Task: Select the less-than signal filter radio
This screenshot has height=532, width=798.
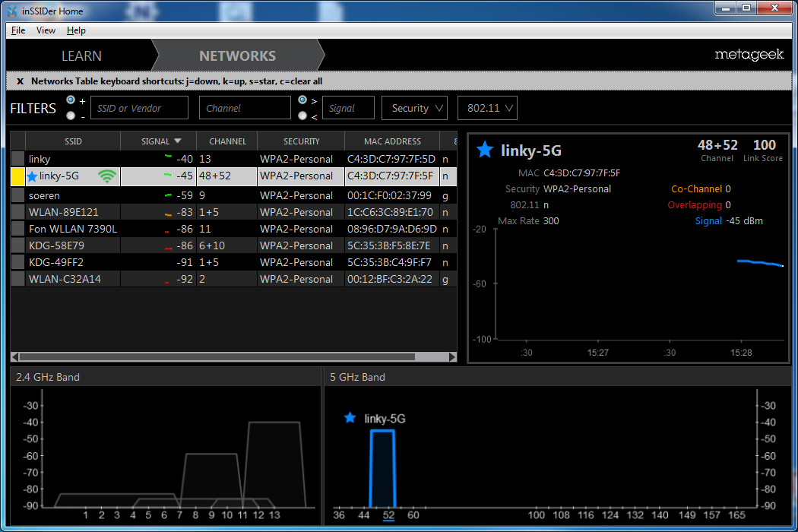Action: pos(302,116)
